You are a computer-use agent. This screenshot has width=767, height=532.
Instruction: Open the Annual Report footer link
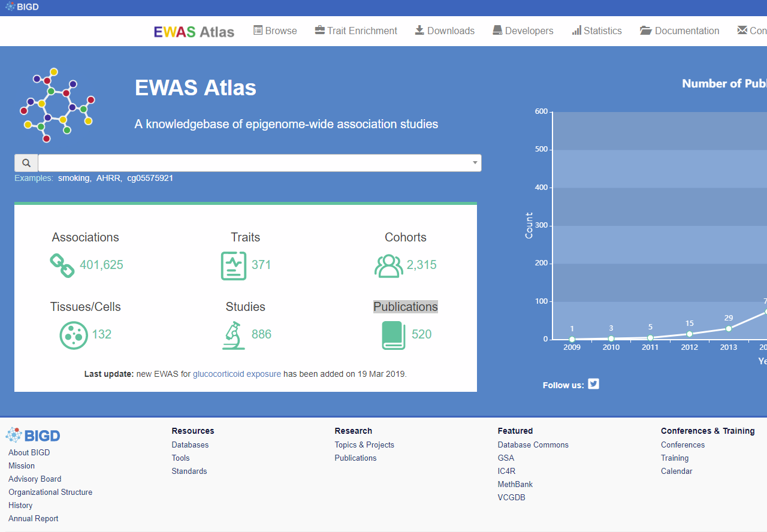tap(34, 518)
